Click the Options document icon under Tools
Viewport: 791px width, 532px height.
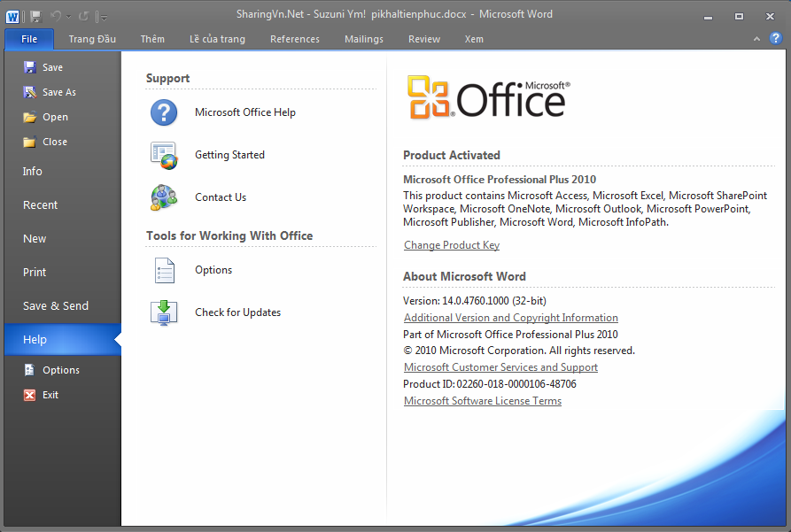click(165, 270)
